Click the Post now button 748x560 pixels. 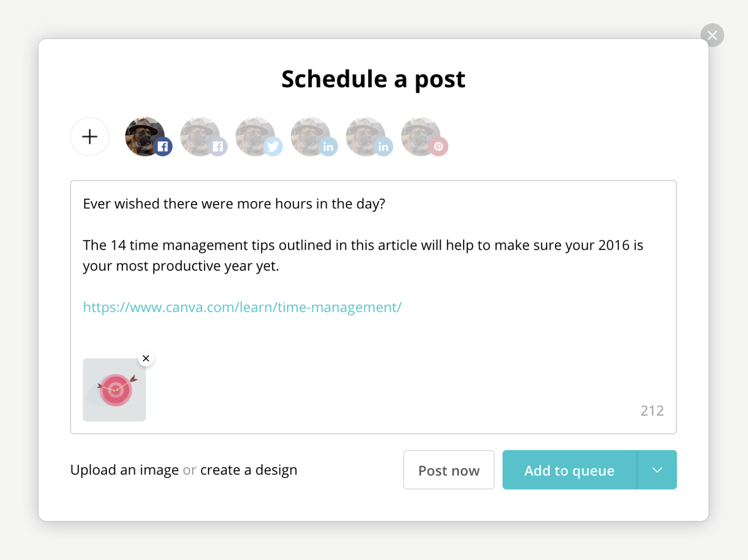(x=448, y=470)
